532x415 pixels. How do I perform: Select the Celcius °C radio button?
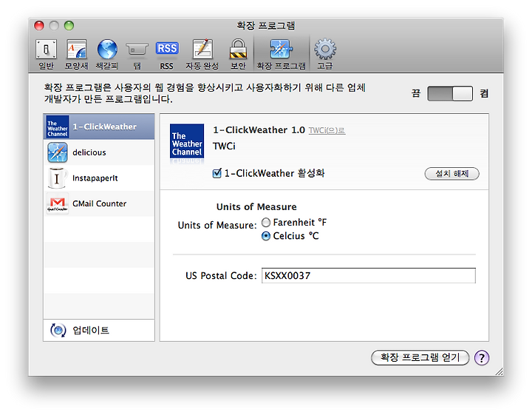[x=266, y=236]
